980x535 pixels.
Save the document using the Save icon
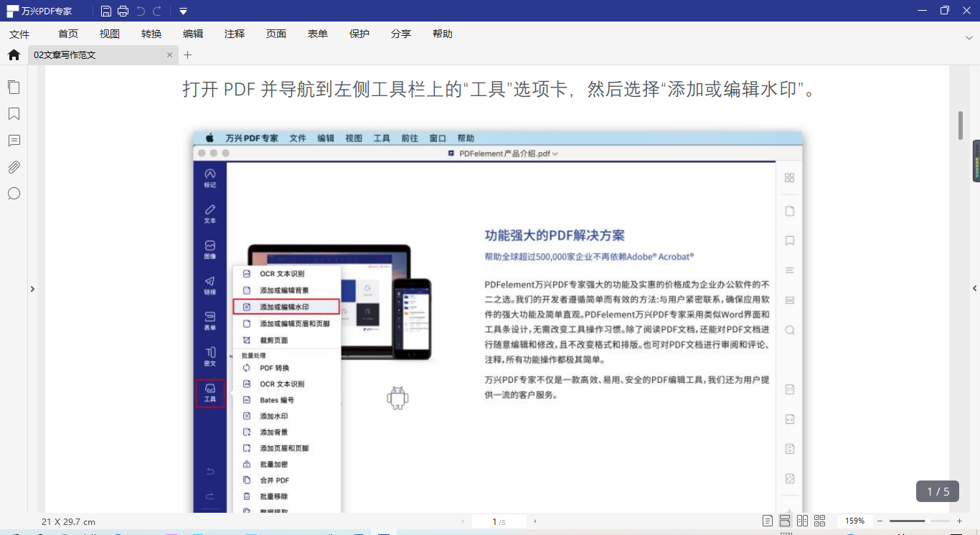[106, 11]
